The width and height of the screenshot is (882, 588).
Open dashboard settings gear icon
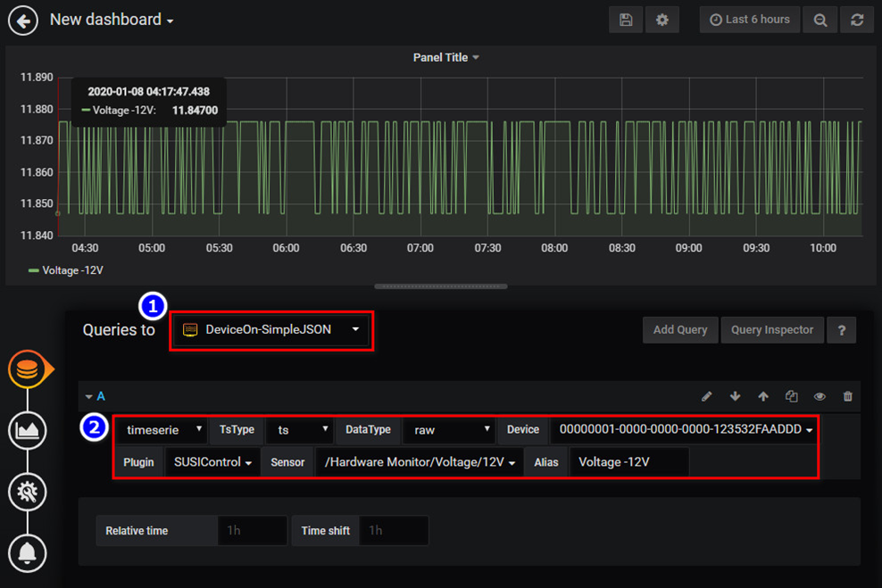pos(661,20)
